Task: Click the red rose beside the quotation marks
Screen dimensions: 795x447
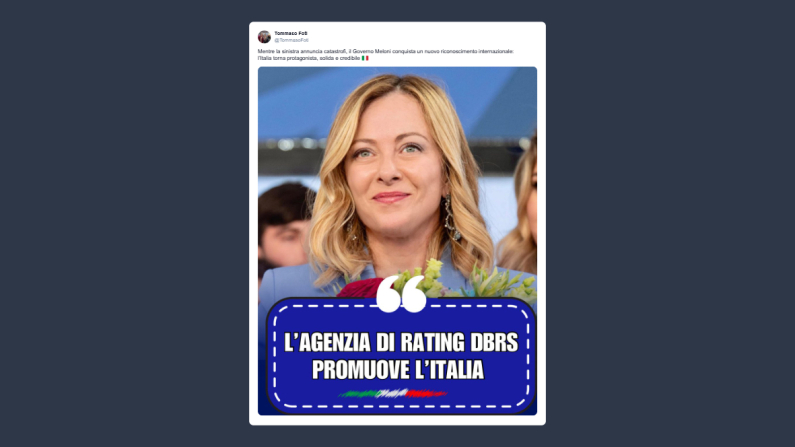Action: pyautogui.click(x=360, y=287)
